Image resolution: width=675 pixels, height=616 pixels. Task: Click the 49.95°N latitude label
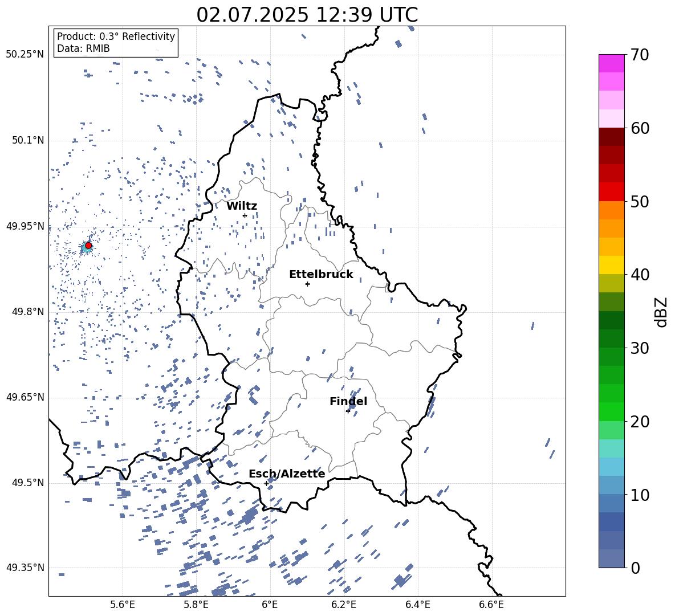click(25, 226)
